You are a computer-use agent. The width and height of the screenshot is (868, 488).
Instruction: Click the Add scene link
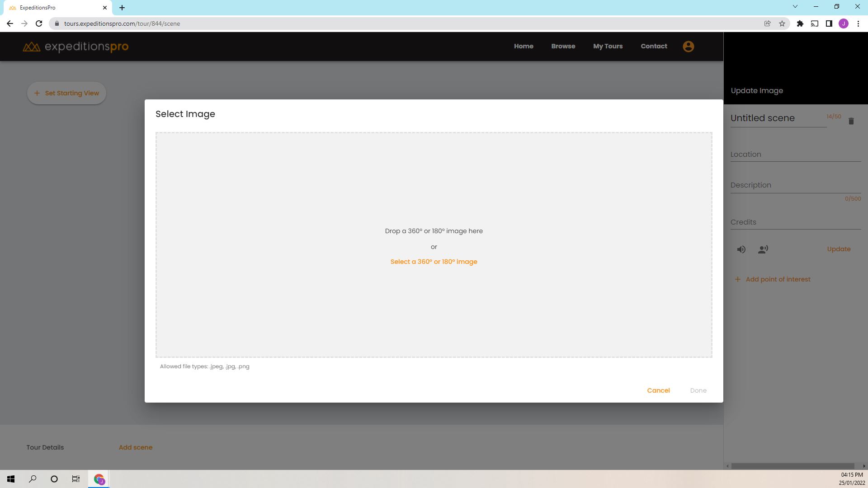coord(135,447)
